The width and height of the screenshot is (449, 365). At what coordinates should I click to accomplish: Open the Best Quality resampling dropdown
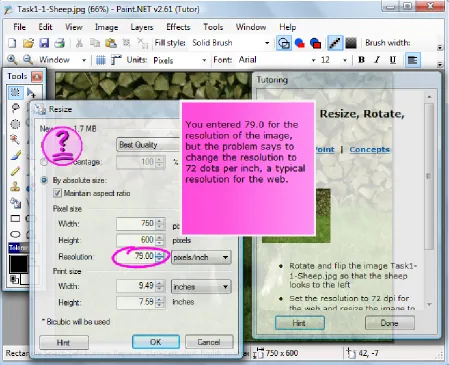[x=148, y=145]
